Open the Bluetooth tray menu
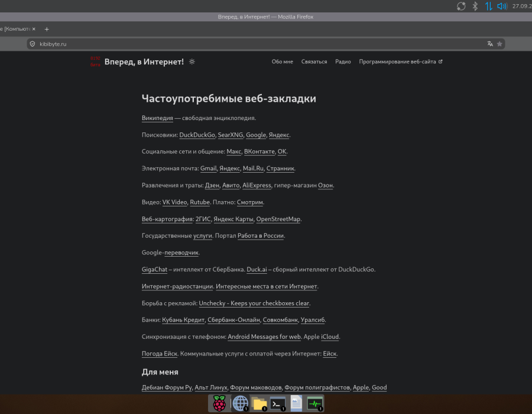The image size is (532, 414). pos(475,6)
